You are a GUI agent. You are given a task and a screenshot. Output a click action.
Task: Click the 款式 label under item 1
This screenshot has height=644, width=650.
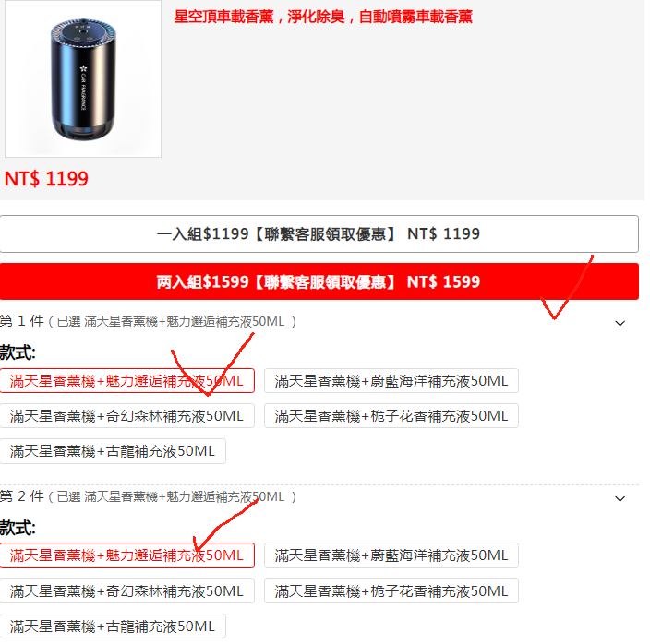pos(18,352)
